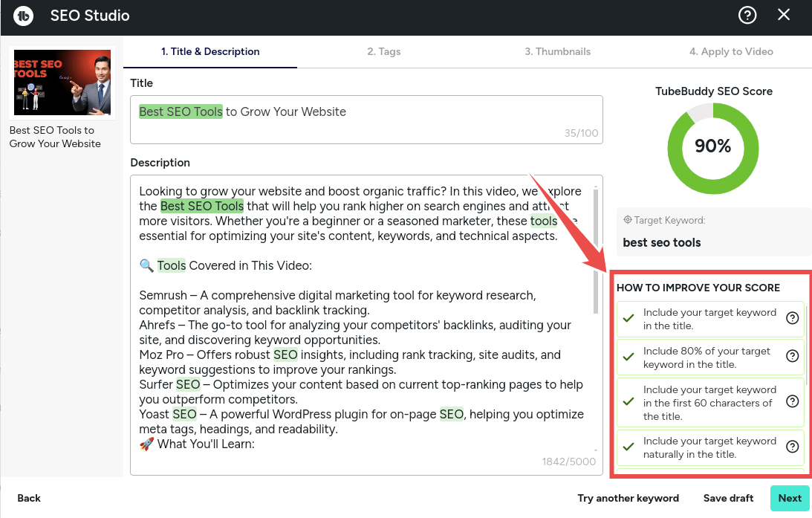Click the 90% SEO score ring
This screenshot has height=518, width=812.
coord(713,148)
